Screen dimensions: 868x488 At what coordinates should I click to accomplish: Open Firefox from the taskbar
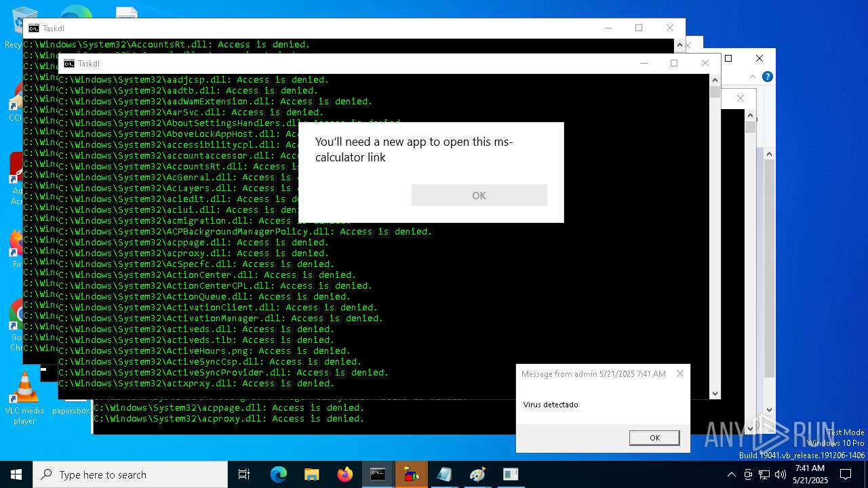[344, 474]
